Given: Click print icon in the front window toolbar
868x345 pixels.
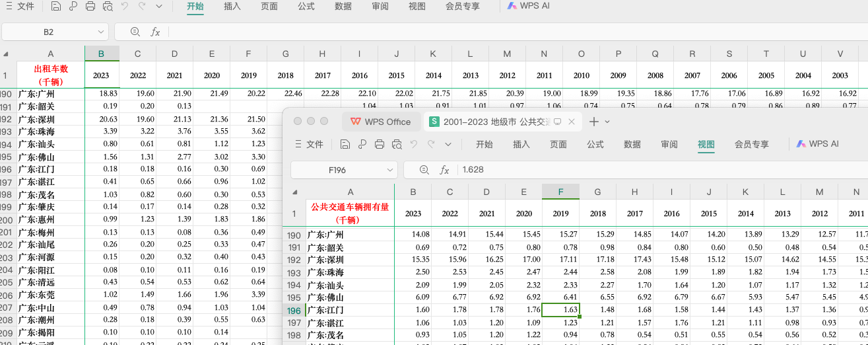Looking at the screenshot, I should pyautogui.click(x=380, y=144).
